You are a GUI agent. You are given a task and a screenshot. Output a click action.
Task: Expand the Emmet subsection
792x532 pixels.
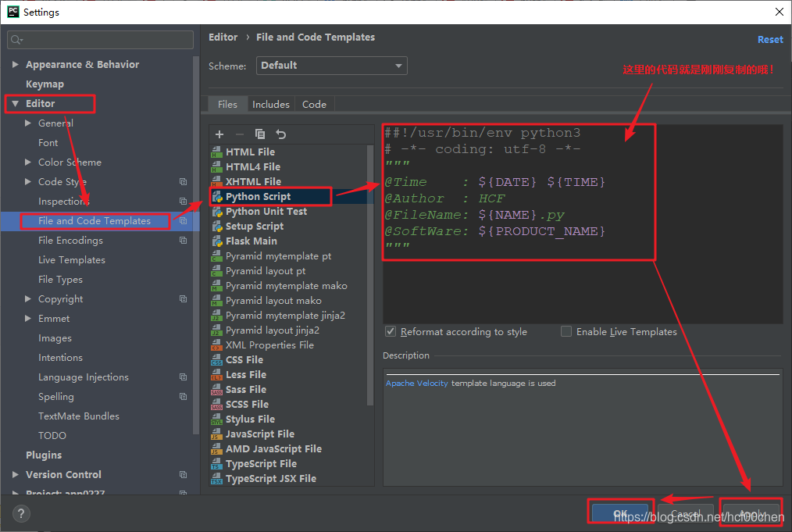(x=28, y=318)
